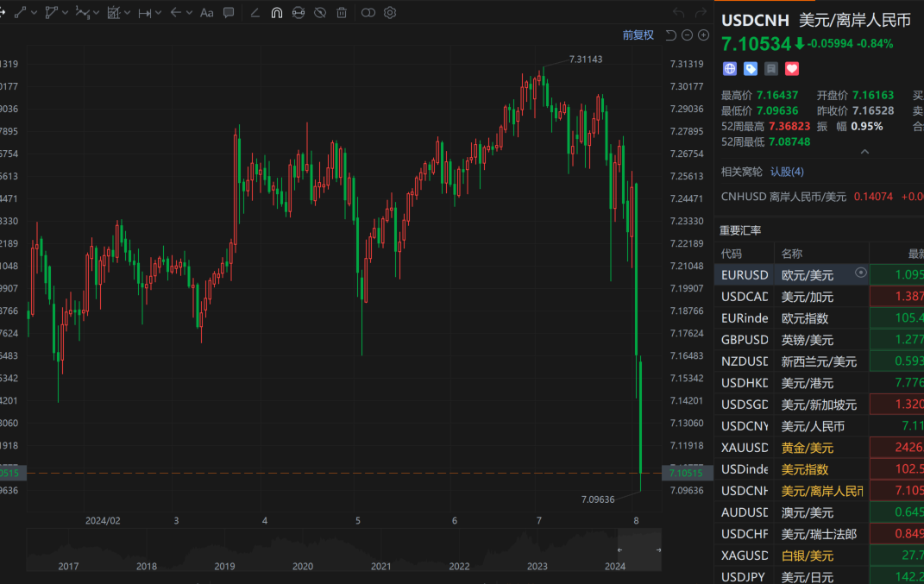The height and width of the screenshot is (584, 924).
Task: Select the text annotation Aa tool
Action: [206, 13]
